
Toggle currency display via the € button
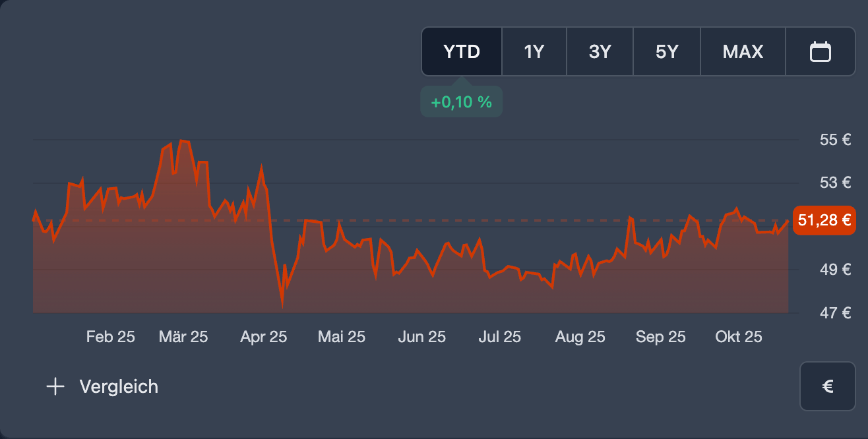(827, 386)
